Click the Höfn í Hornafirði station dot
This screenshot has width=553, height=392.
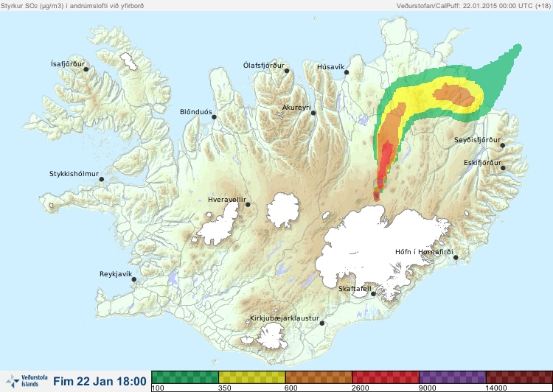pos(456,258)
